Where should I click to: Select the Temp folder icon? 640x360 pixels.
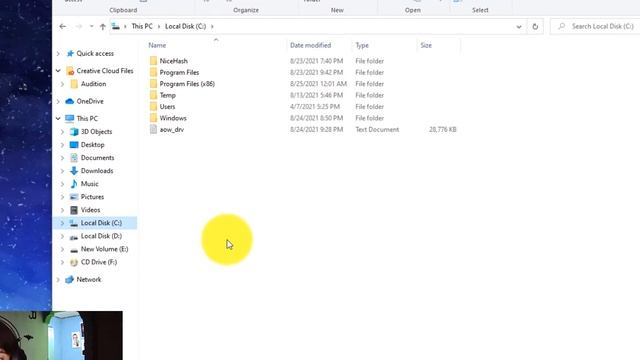coord(153,95)
